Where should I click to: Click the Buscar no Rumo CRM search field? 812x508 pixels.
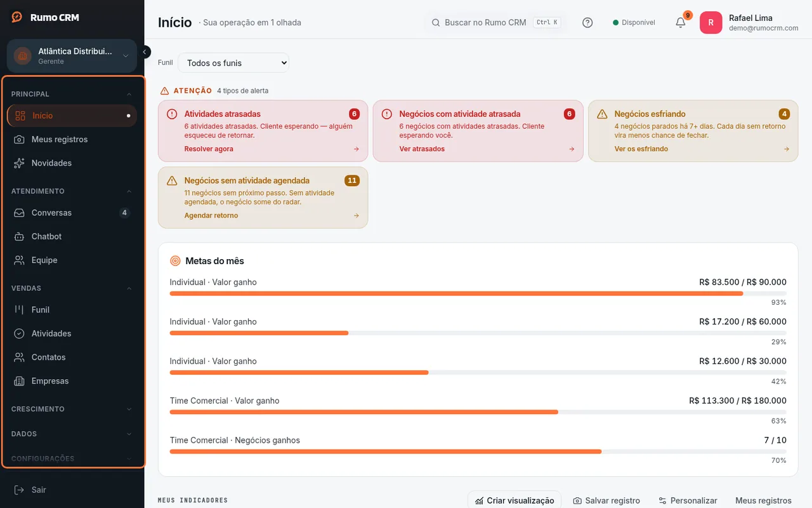coord(495,23)
